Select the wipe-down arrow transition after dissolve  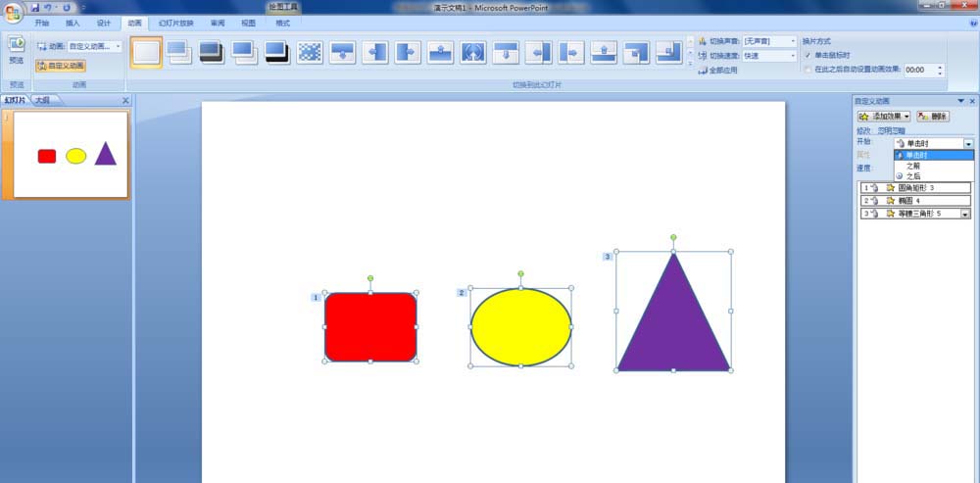click(342, 53)
